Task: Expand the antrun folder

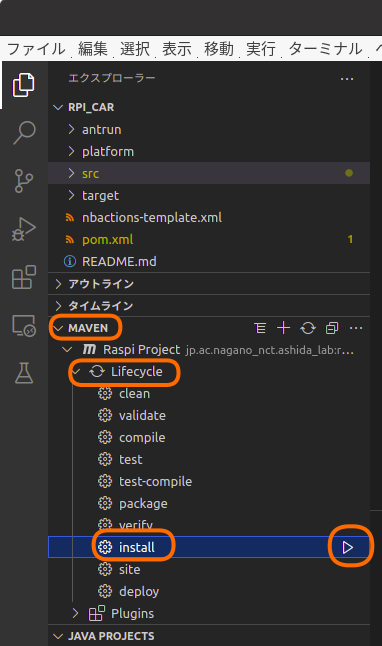Action: coord(72,129)
